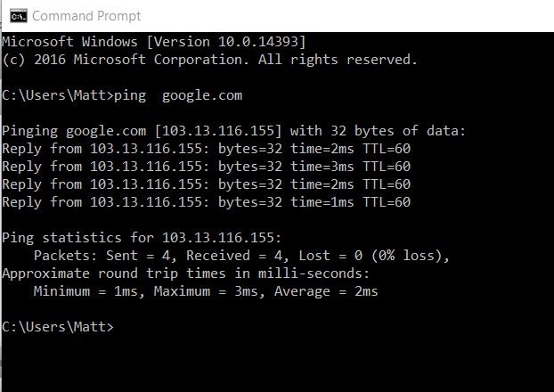Click the 'Average = 2ms' value
The height and width of the screenshot is (392, 554).
tap(326, 291)
